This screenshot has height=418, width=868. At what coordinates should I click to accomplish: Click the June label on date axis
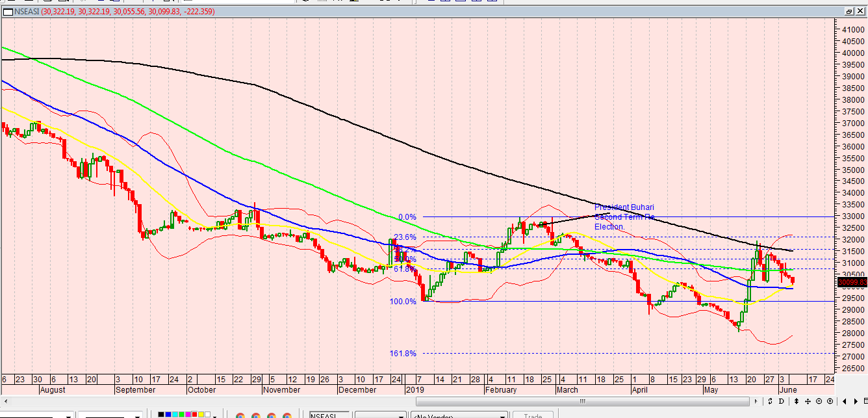[787, 390]
